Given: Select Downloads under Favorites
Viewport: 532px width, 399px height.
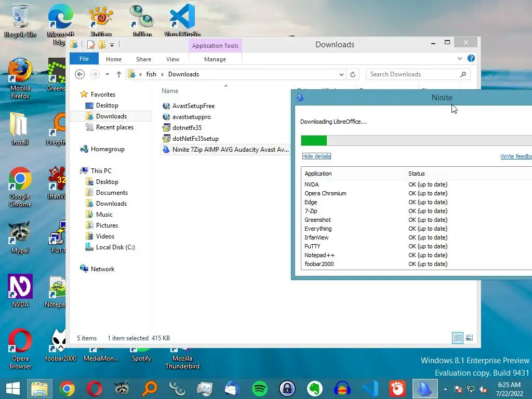Looking at the screenshot, I should coord(111,116).
